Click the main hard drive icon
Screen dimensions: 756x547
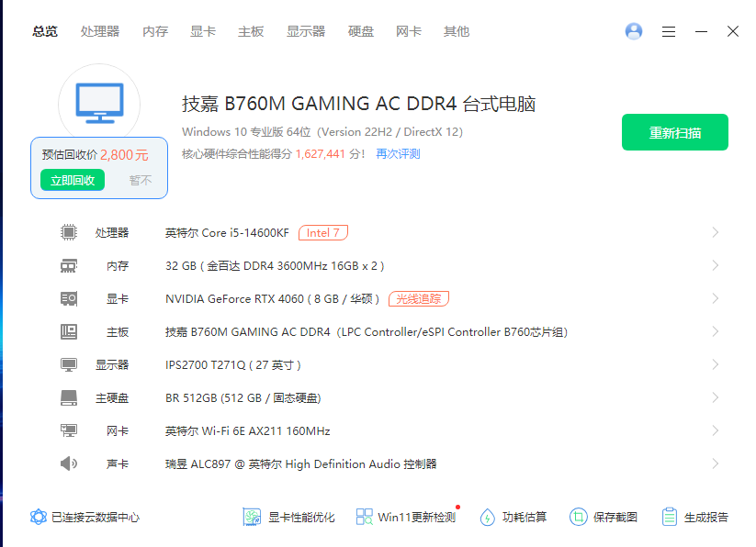[69, 397]
